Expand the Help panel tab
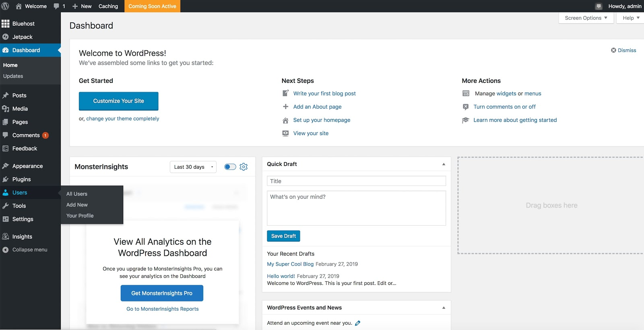The image size is (644, 330). click(631, 18)
